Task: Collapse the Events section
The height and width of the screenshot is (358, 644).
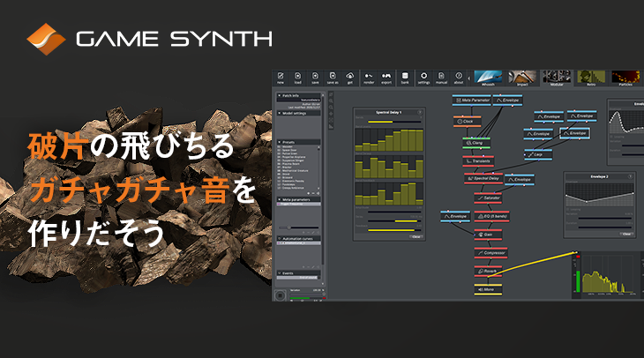Action: [280, 273]
